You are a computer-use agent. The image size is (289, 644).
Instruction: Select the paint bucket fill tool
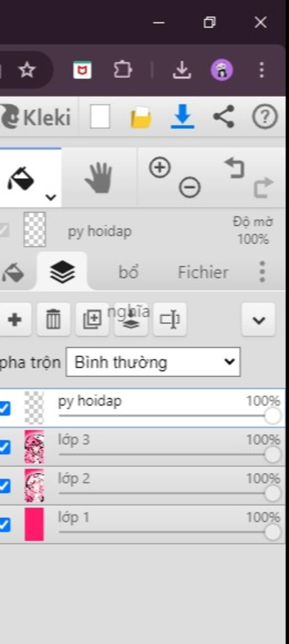click(21, 179)
